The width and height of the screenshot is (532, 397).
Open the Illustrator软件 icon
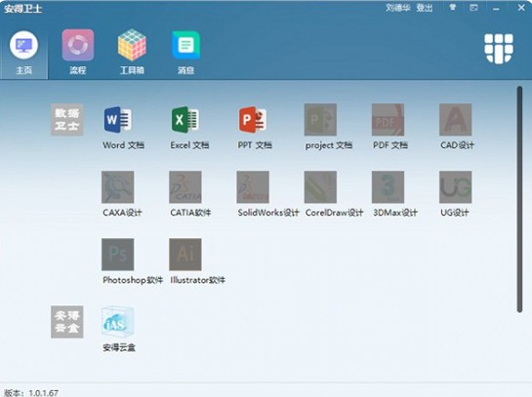point(184,255)
